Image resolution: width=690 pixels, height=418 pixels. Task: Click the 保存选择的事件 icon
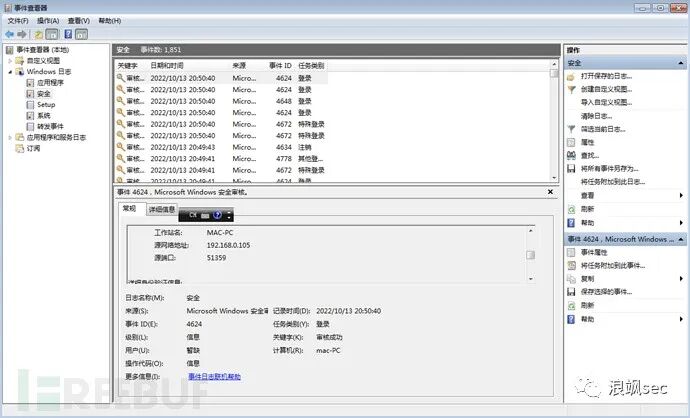[x=571, y=292]
